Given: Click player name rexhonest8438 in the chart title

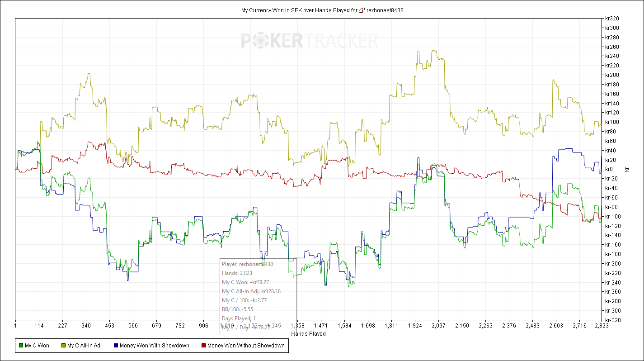Looking at the screenshot, I should click(x=385, y=10).
